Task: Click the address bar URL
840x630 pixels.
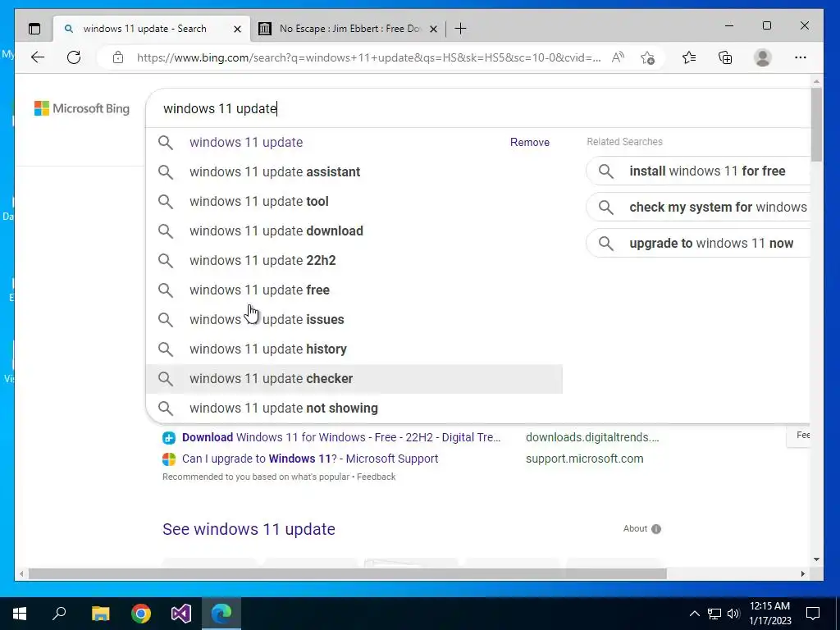Action: click(368, 57)
